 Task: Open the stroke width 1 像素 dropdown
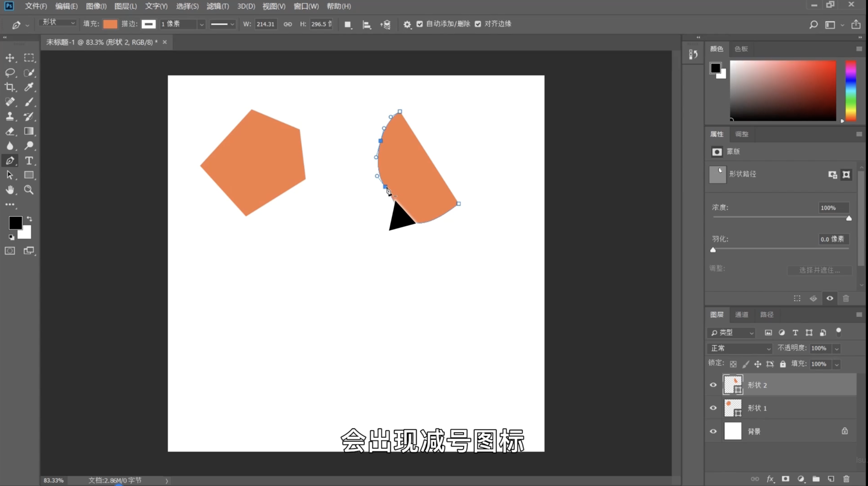201,24
